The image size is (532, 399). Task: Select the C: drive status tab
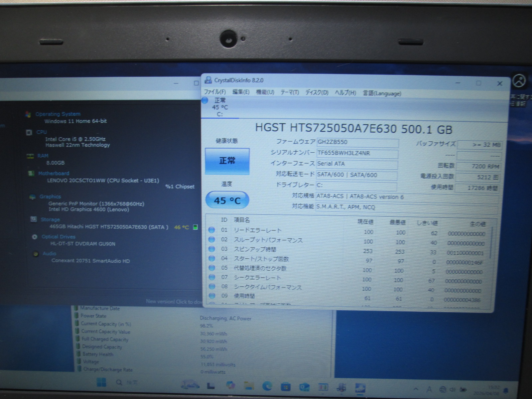[219, 107]
